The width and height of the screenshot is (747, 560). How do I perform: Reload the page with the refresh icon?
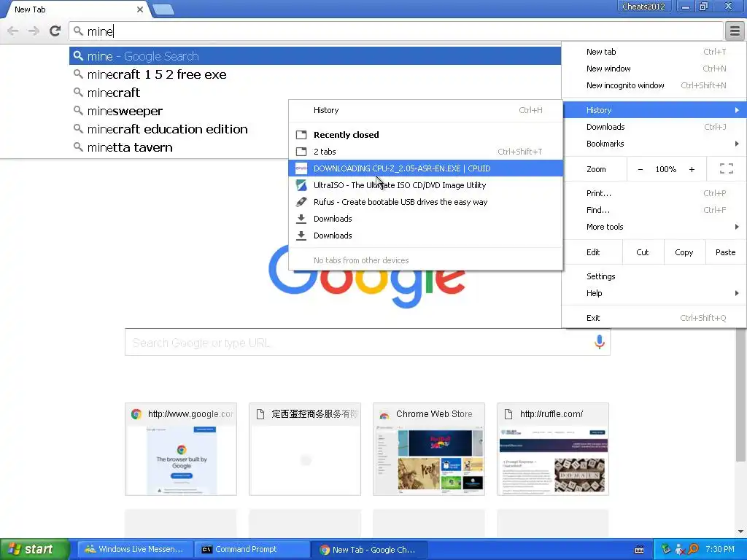[55, 31]
